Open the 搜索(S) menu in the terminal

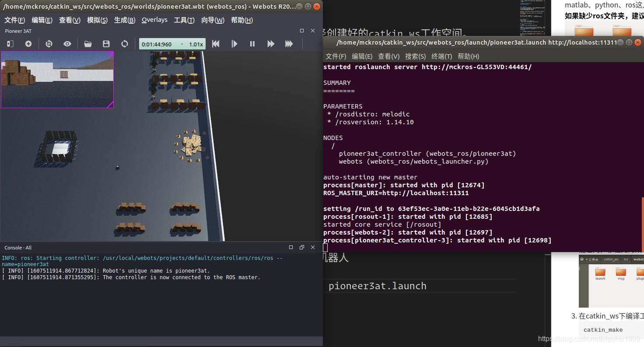click(x=416, y=56)
